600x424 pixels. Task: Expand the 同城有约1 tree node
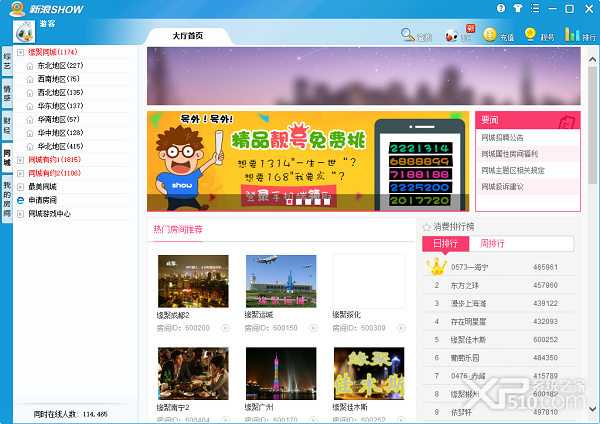[x=21, y=160]
